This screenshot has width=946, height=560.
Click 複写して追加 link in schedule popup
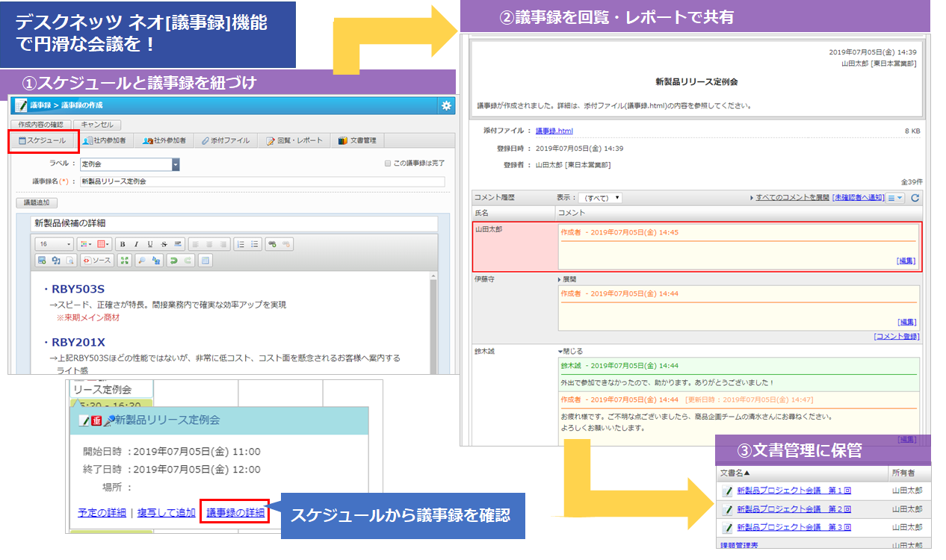pyautogui.click(x=167, y=512)
